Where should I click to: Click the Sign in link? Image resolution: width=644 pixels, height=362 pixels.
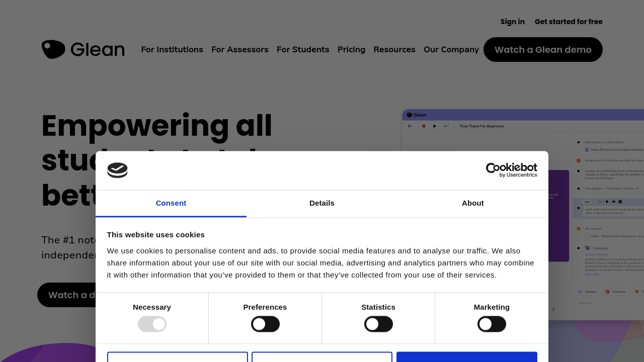tap(512, 22)
